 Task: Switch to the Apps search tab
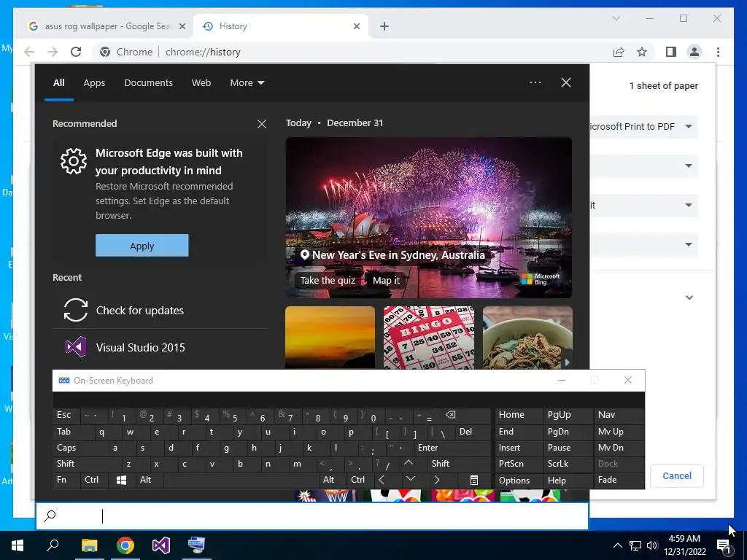(x=94, y=83)
